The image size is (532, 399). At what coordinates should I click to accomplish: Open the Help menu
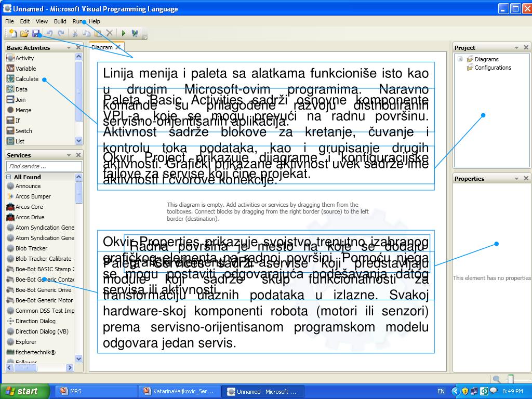click(95, 21)
